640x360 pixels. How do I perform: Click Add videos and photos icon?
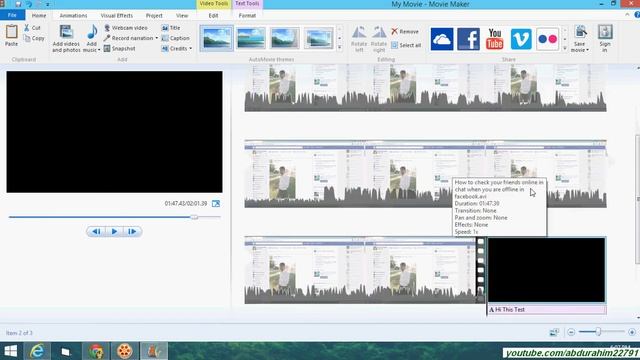(x=66, y=33)
